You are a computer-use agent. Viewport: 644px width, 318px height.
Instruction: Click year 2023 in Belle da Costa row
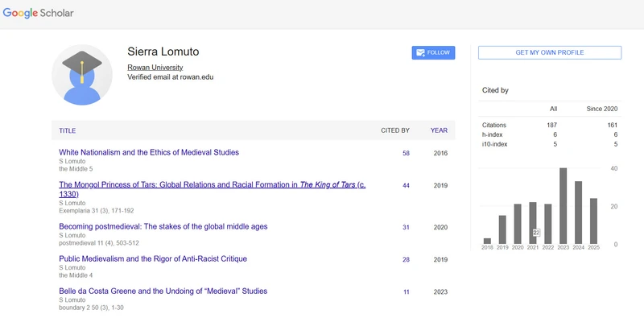pos(440,292)
